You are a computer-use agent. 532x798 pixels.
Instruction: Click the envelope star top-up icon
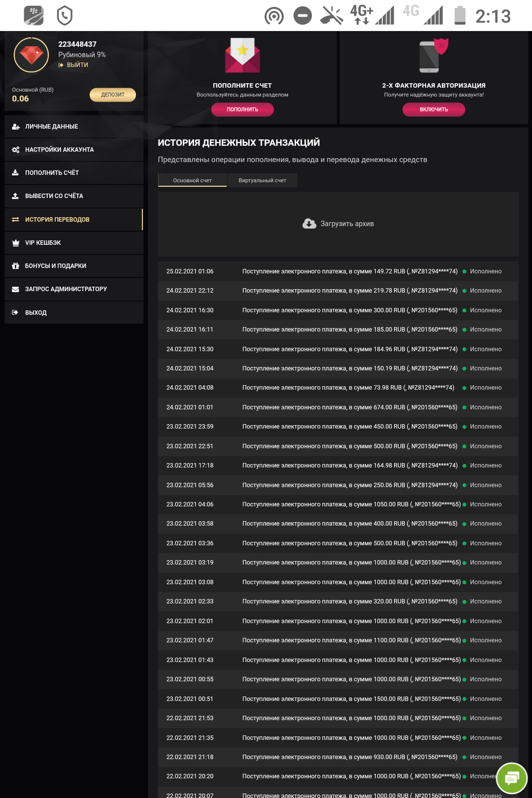click(x=242, y=55)
